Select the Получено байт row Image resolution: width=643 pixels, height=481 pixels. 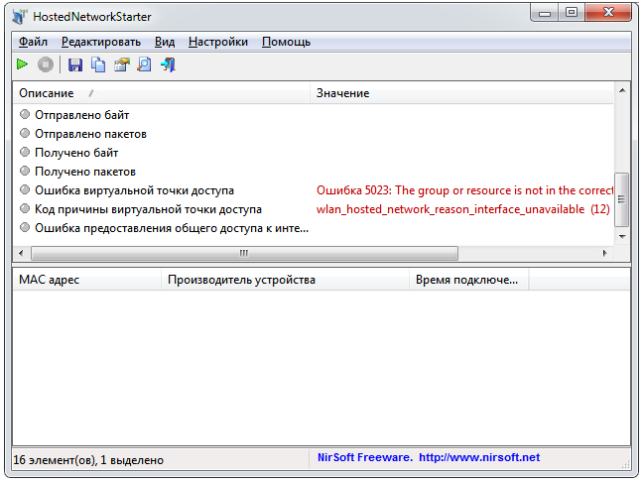click(314, 153)
